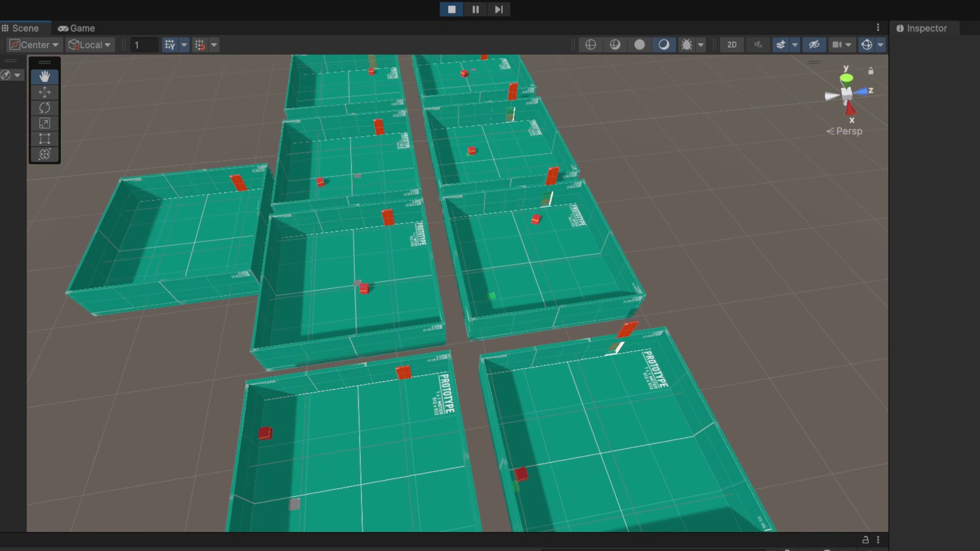This screenshot has width=980, height=551.
Task: Open grid axis options dropdown arrow
Action: pos(184,45)
